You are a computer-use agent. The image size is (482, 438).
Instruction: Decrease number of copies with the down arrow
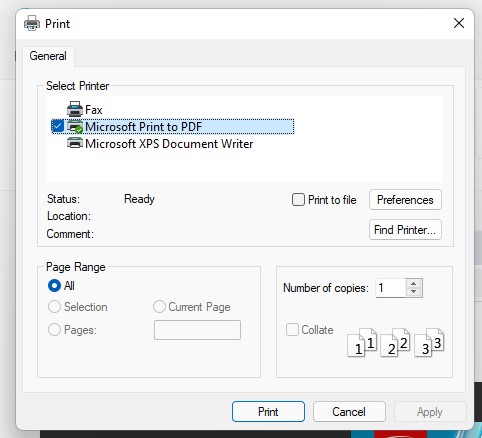[x=414, y=292]
